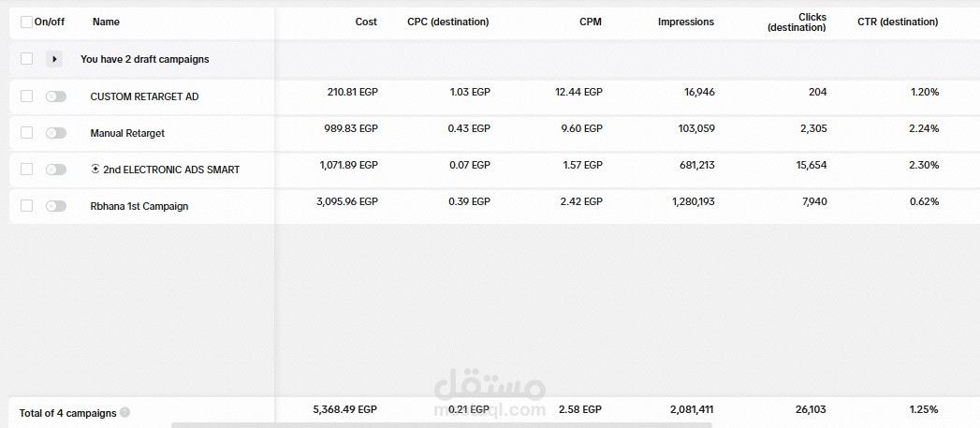This screenshot has height=428, width=980.
Task: Check the box next to Rbhana 1st Campaign
Action: coord(26,206)
